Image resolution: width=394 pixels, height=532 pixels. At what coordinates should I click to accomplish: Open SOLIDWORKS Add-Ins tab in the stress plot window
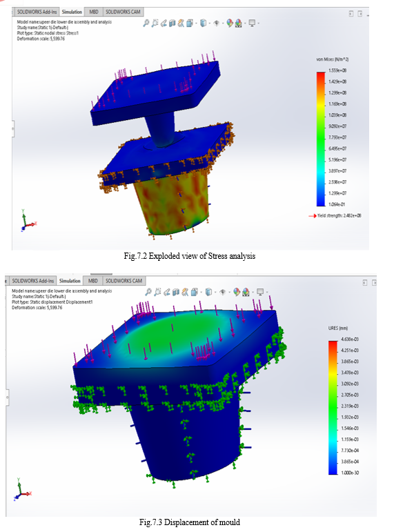(x=37, y=12)
